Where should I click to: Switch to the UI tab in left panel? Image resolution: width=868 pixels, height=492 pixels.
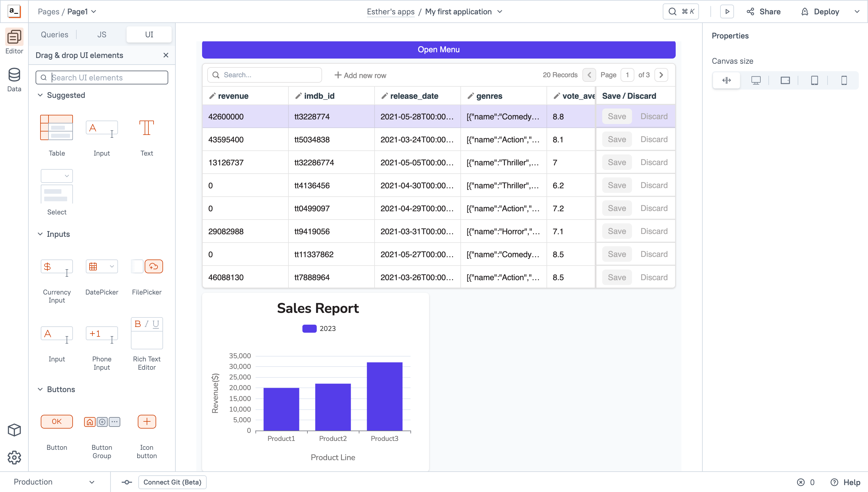tap(149, 34)
